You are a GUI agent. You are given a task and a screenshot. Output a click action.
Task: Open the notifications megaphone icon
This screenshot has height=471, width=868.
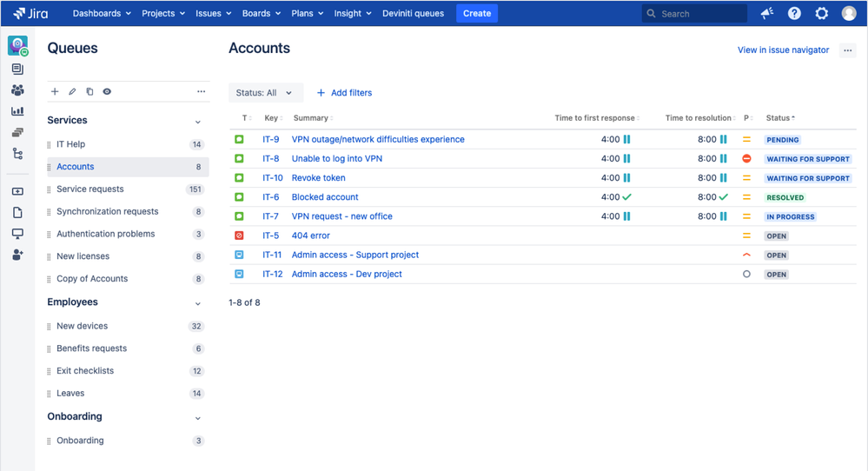(x=766, y=13)
